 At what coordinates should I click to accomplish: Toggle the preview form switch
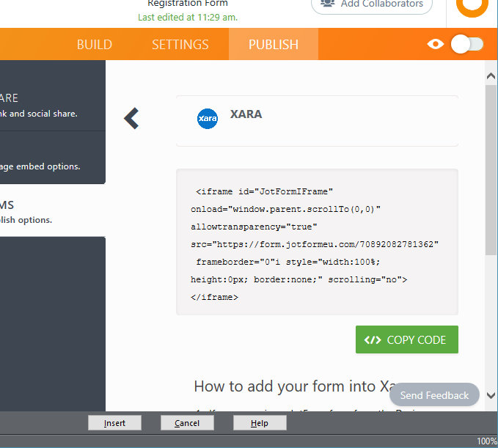pyautogui.click(x=467, y=44)
